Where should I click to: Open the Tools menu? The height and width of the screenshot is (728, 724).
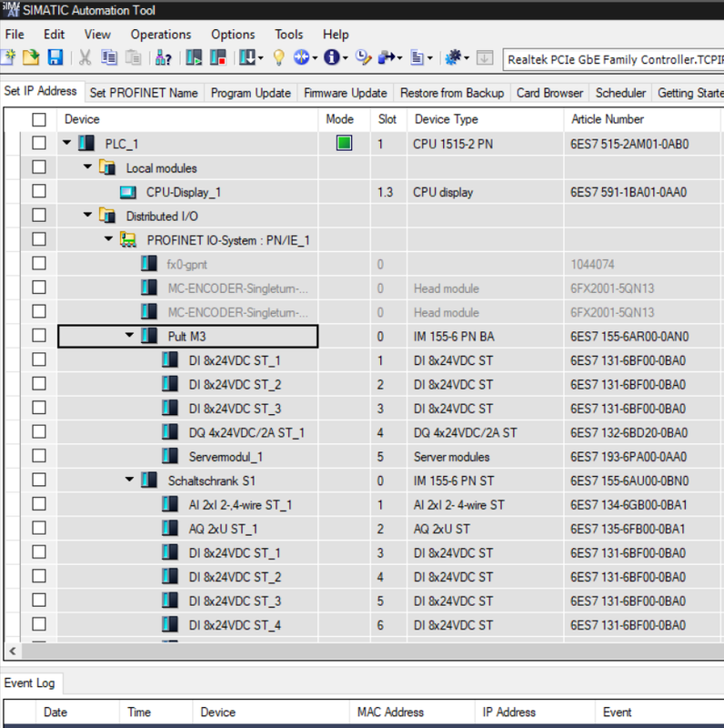[288, 35]
